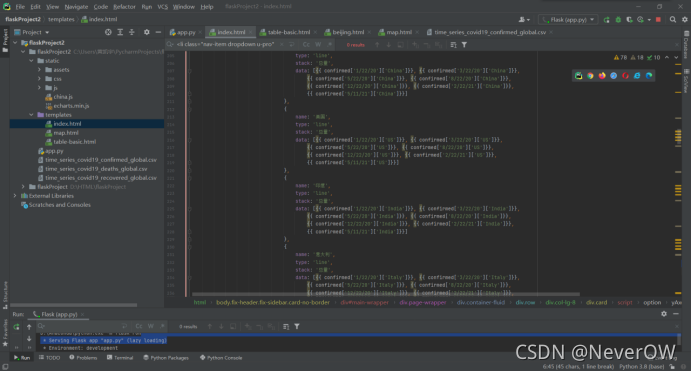Open in Opera browser icon
Image resolution: width=692 pixels, height=371 pixels.
pyautogui.click(x=625, y=76)
